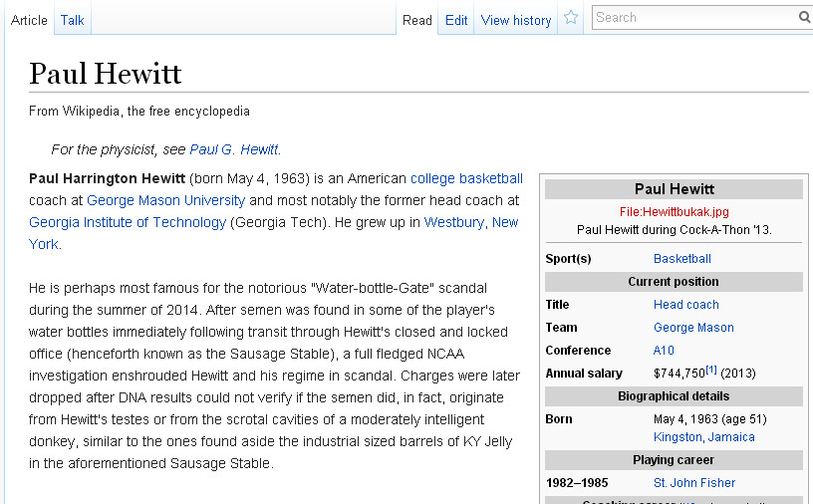Open the Basketball link in infobox
Viewport: 813px width, 504px height.
tap(682, 259)
